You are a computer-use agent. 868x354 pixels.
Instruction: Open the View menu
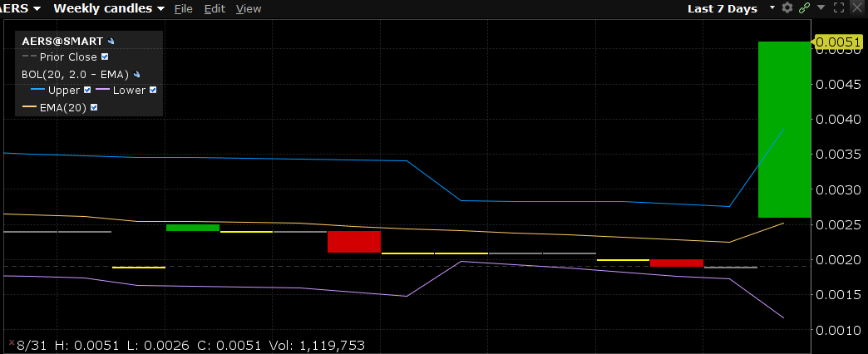point(249,9)
